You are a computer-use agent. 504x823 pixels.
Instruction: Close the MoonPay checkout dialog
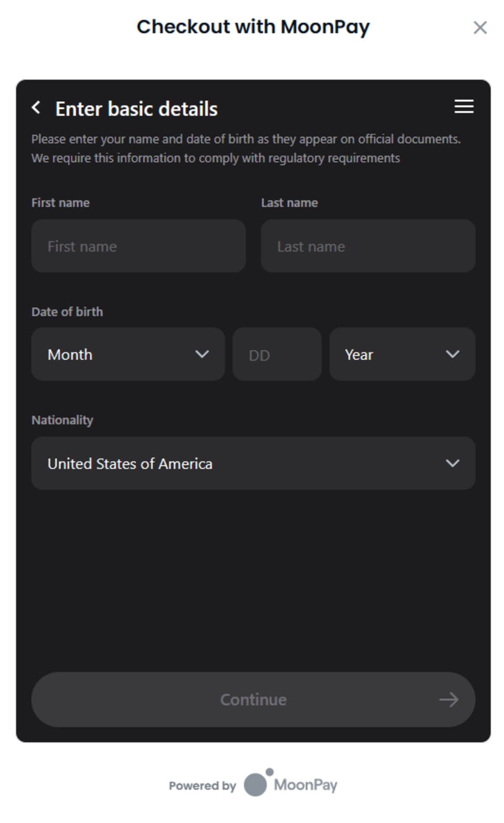[480, 28]
